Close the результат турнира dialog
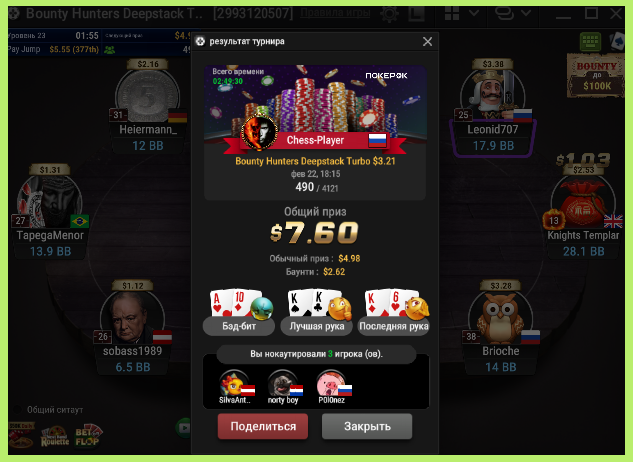The height and width of the screenshot is (462, 633). pyautogui.click(x=428, y=41)
